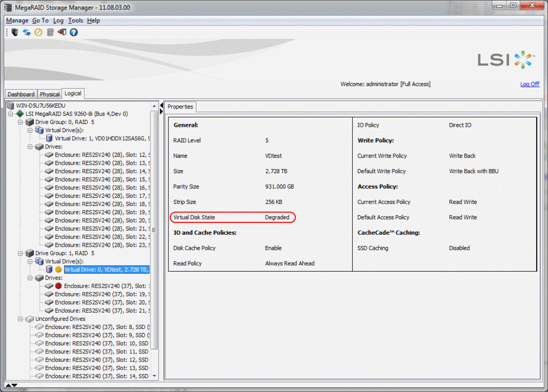
Task: Select the Enclosure RES2SV240 (28) Slot 16 drive
Action: (x=102, y=188)
